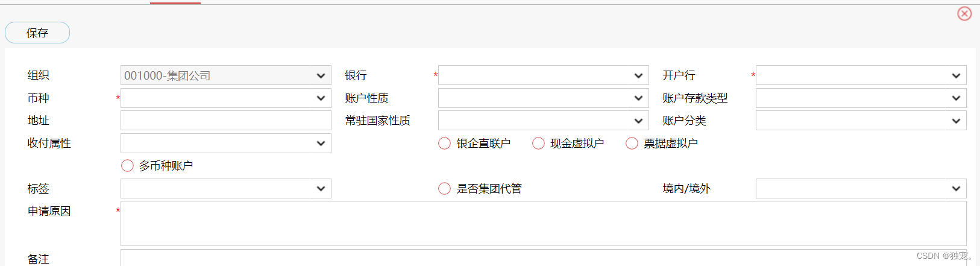The width and height of the screenshot is (980, 266).
Task: Click the 保存 button
Action: coord(37,33)
